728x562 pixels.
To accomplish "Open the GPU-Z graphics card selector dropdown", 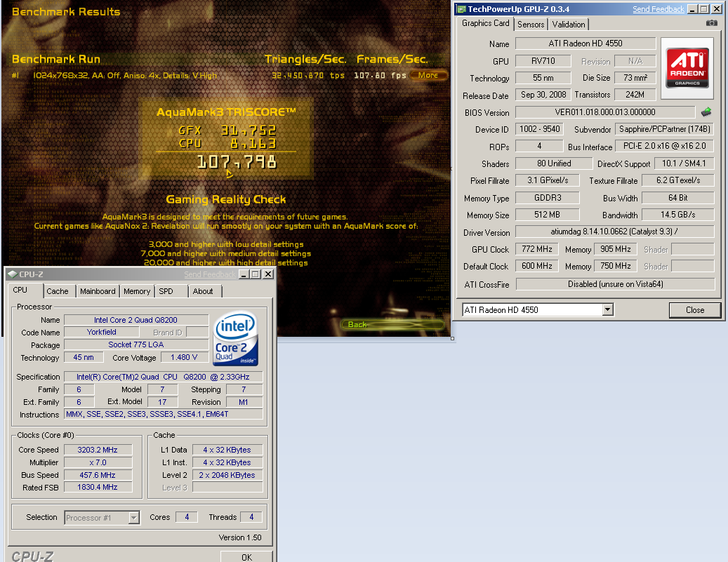I will (x=607, y=309).
